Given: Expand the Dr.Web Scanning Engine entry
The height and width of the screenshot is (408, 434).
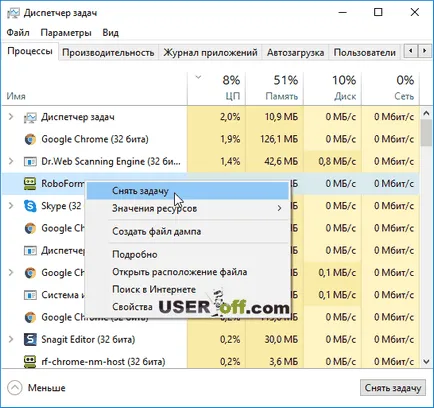Looking at the screenshot, I should [x=11, y=161].
